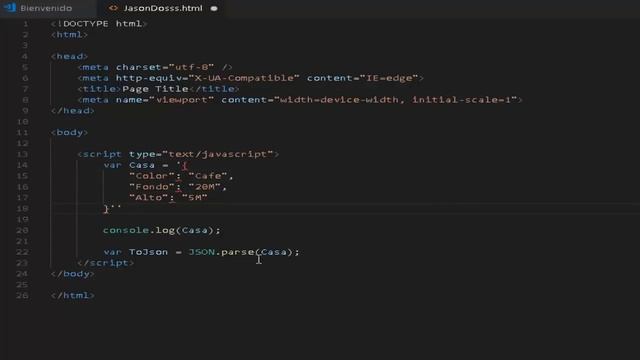Click the closing /script tag
This screenshot has width=640, height=360.
click(105, 263)
